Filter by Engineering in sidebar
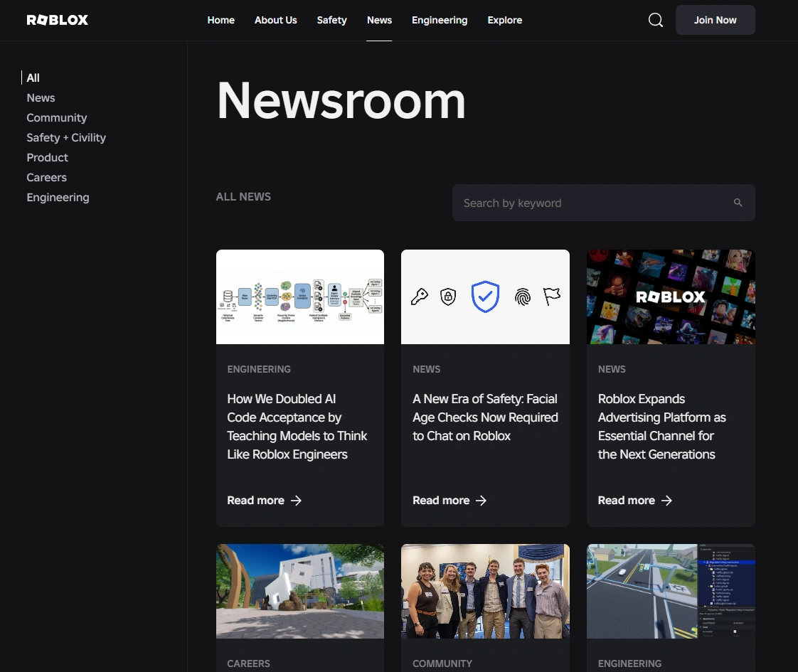 tap(58, 198)
